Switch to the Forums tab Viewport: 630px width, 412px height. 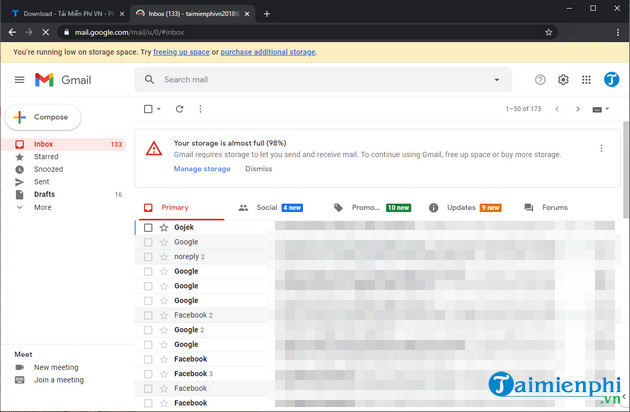(546, 207)
